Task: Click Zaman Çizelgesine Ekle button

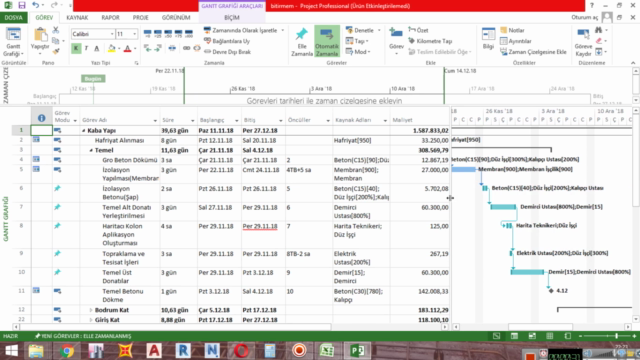Action: click(533, 52)
